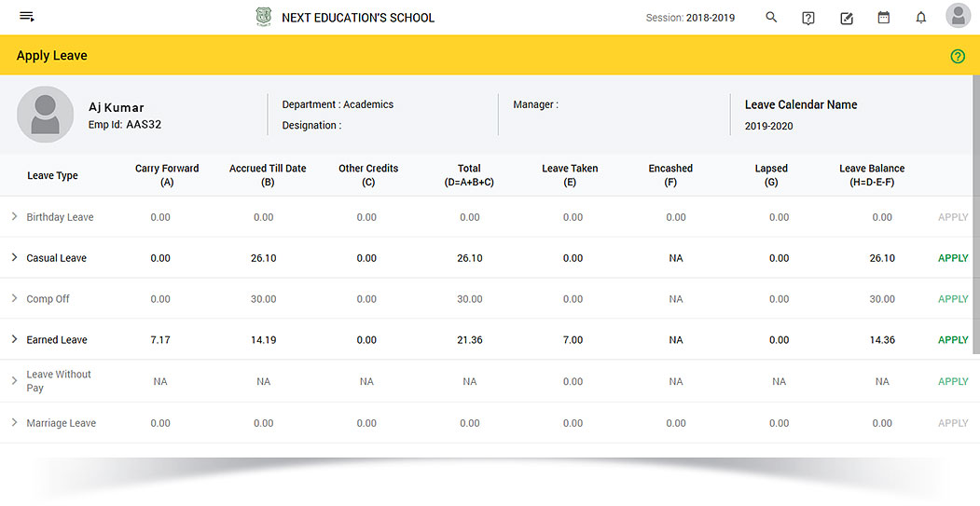The image size is (980, 506).
Task: Click Aj Kumar's employee profile photo
Action: 45,115
